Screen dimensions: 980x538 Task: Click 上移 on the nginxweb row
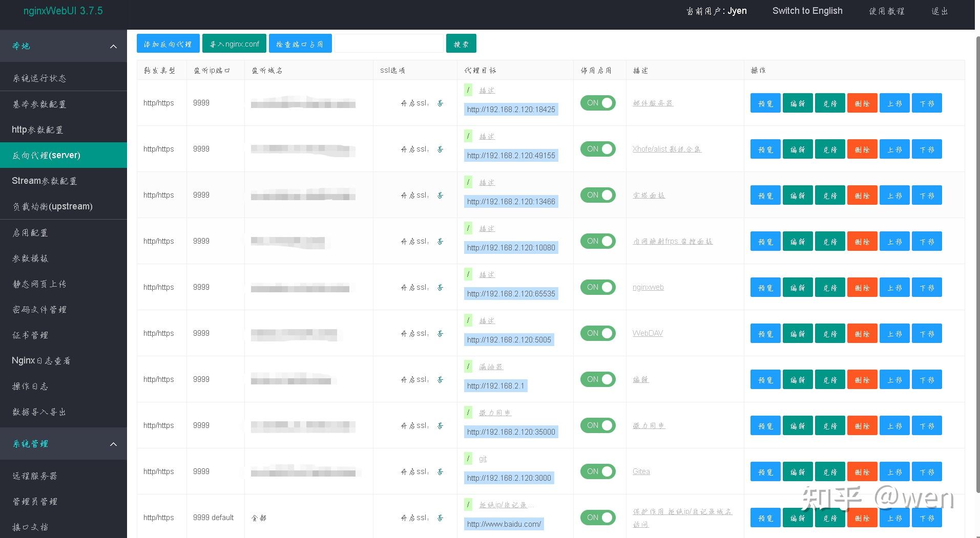pyautogui.click(x=894, y=287)
